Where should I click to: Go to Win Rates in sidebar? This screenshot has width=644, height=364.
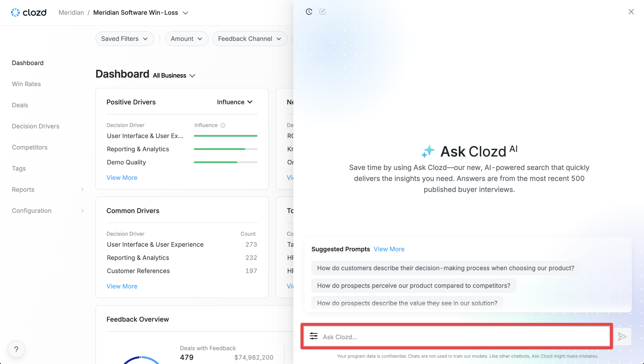pyautogui.click(x=26, y=84)
